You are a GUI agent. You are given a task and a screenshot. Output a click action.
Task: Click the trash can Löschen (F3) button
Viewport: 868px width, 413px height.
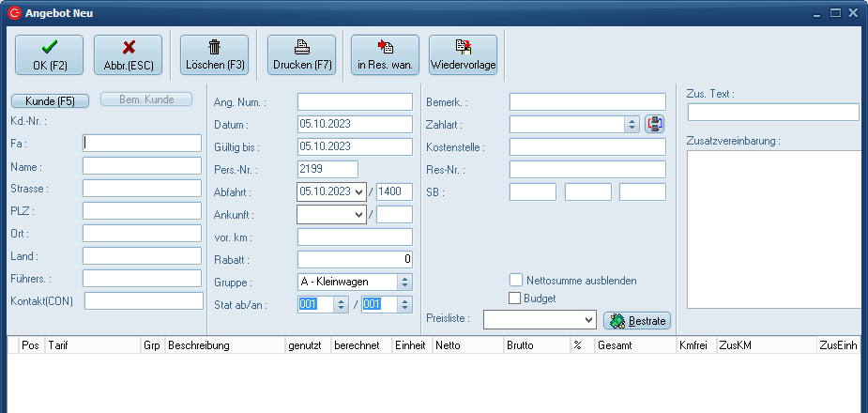pos(214,55)
